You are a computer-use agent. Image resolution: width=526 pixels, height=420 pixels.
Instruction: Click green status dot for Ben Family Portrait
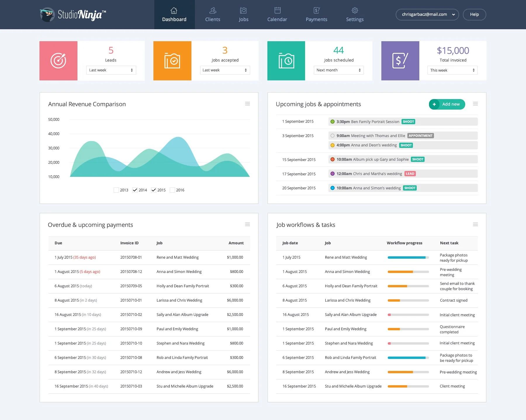[333, 122]
